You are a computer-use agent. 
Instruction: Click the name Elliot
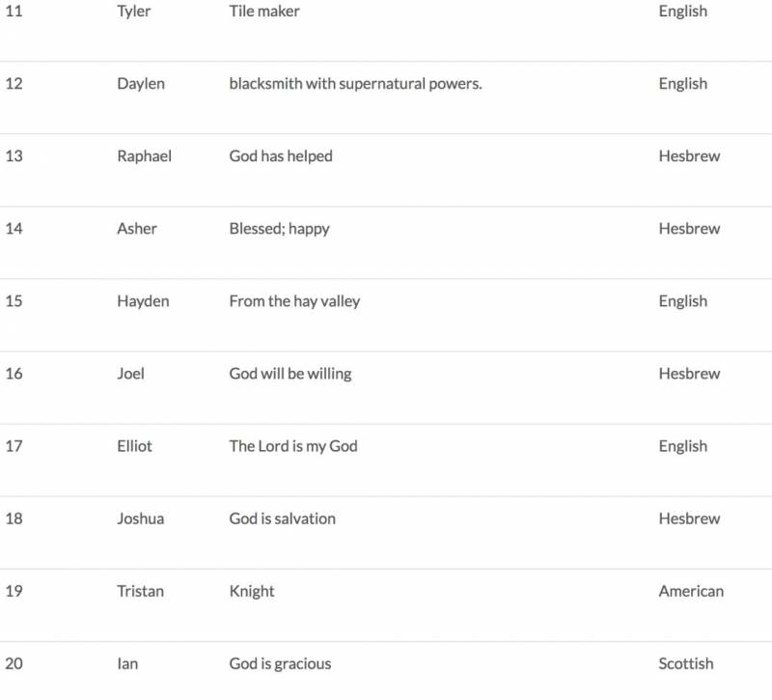[134, 446]
